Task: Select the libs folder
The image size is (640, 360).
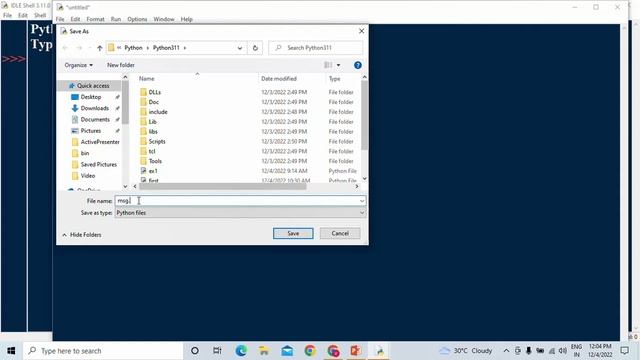Action: pyautogui.click(x=153, y=131)
